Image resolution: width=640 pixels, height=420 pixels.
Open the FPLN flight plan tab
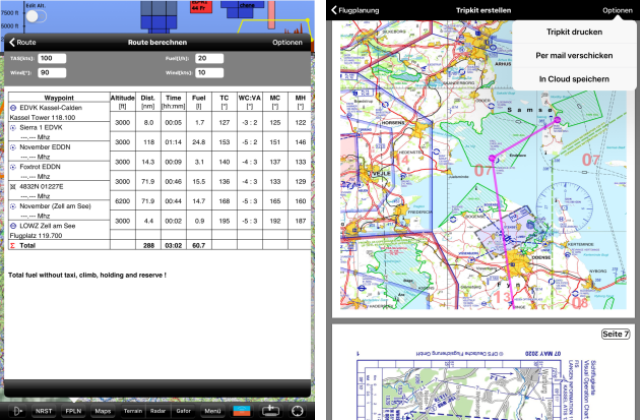[x=73, y=411]
